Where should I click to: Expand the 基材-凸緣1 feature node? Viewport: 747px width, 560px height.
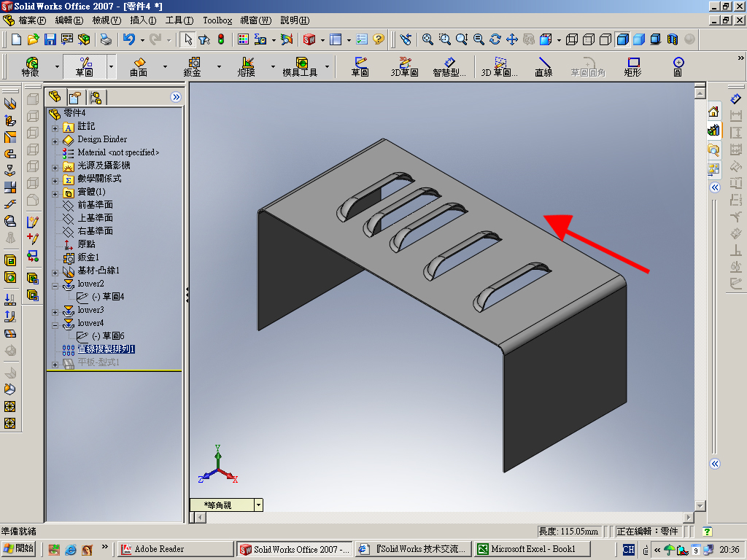(x=55, y=273)
